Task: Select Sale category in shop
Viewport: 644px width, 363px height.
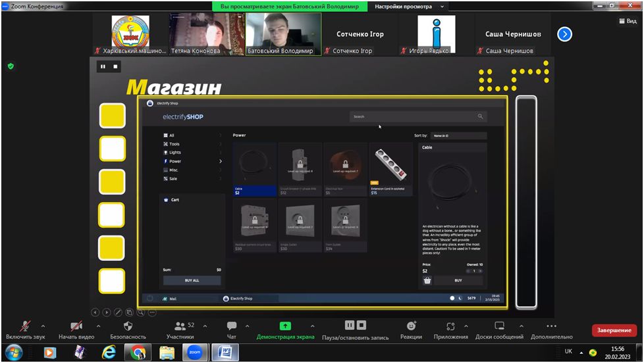Action: [192, 178]
